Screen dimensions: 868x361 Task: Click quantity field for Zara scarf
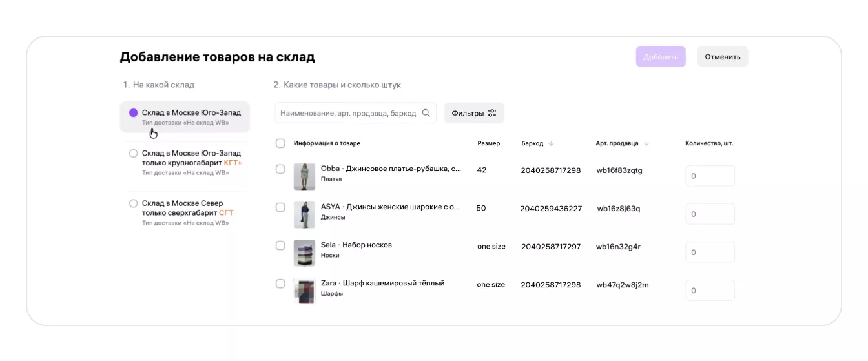coord(710,291)
